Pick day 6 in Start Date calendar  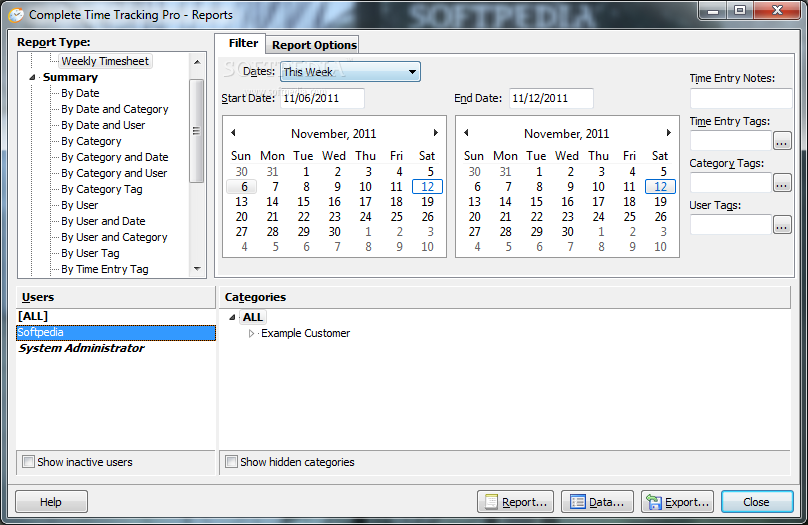pos(242,187)
